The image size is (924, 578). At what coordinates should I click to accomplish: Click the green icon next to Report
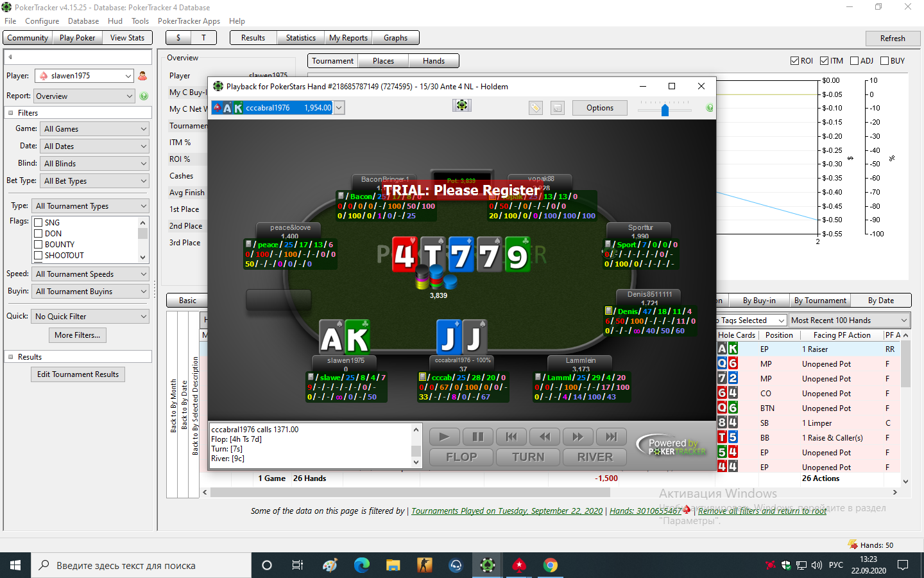coord(144,96)
